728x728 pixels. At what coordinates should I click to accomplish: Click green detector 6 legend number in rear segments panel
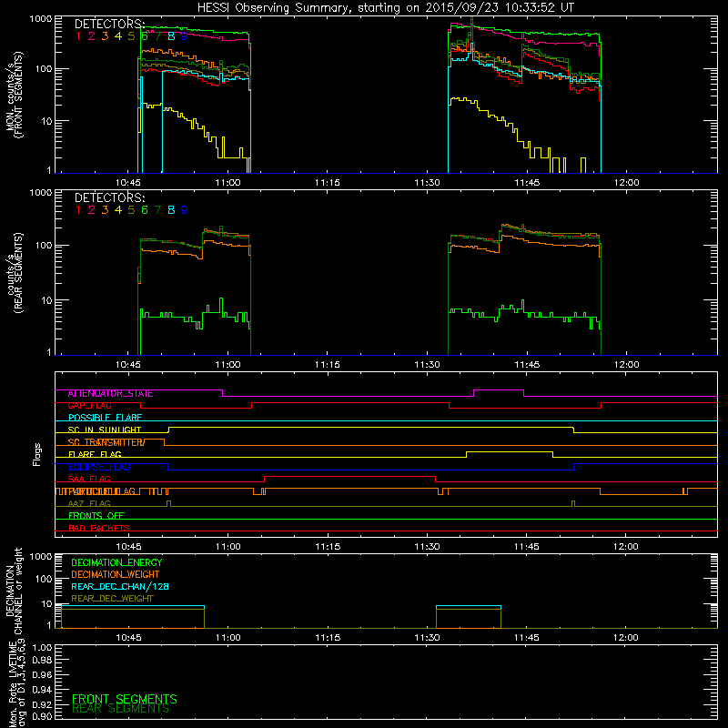click(145, 210)
